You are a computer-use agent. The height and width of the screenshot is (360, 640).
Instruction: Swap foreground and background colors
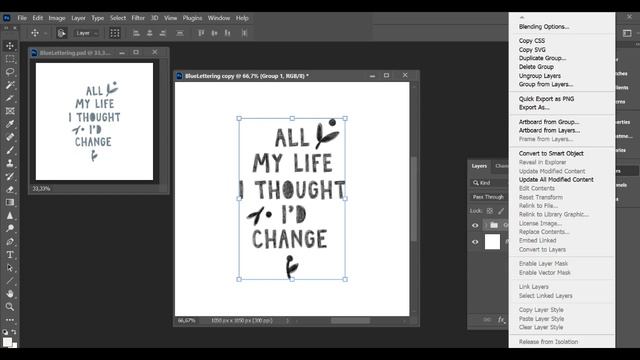point(14,332)
